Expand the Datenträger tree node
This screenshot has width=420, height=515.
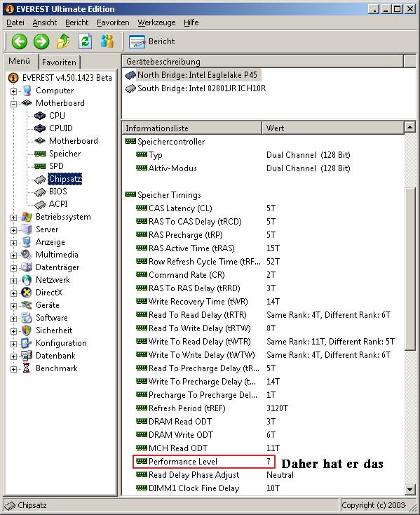tap(13, 268)
